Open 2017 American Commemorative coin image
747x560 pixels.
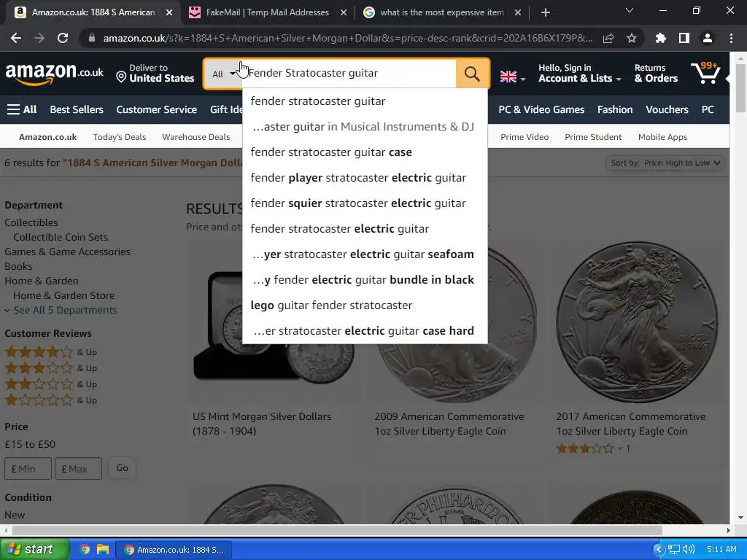point(637,322)
